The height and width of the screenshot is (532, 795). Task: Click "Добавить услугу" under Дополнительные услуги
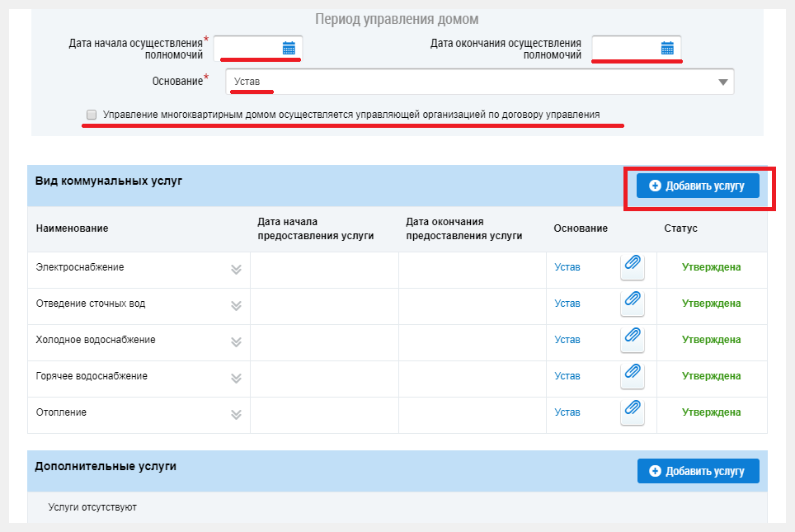pyautogui.click(x=698, y=470)
